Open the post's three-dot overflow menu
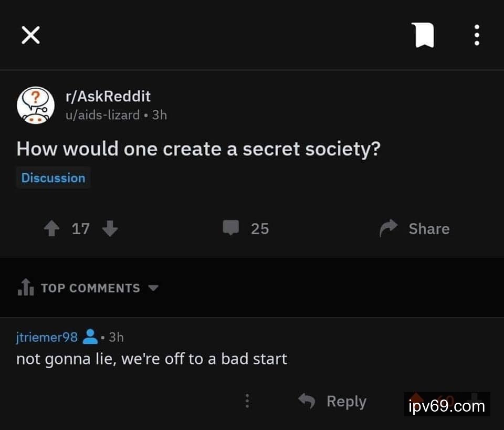 (x=477, y=35)
